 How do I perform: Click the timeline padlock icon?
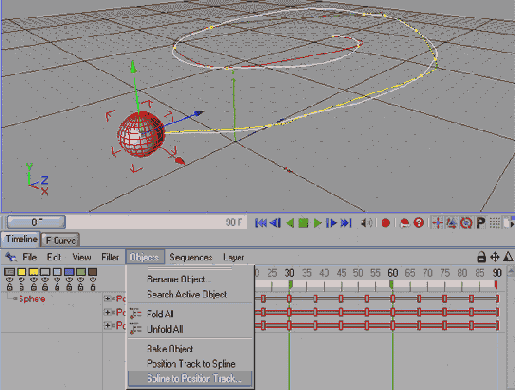(481, 257)
